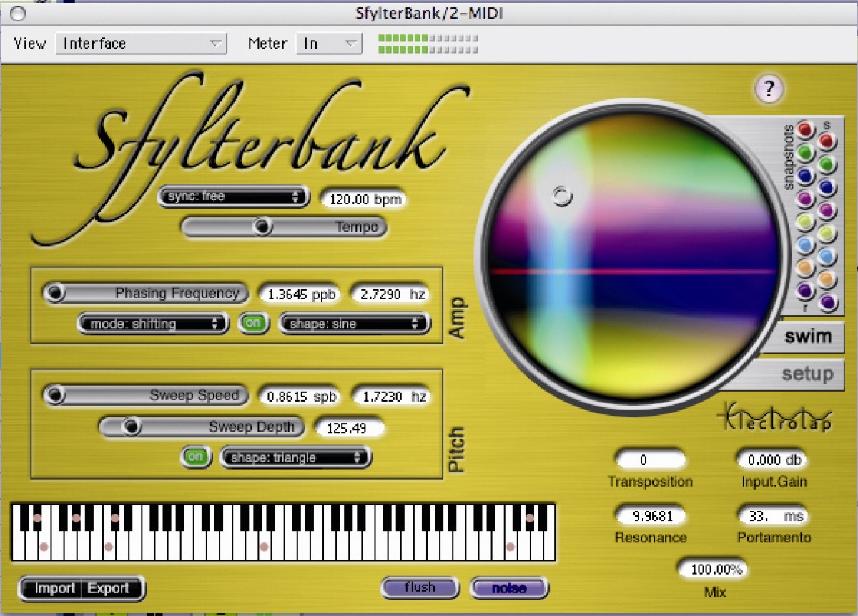Recall the magenta snapshot in the r column
Screen dimensions: 858x616
(x=807, y=198)
